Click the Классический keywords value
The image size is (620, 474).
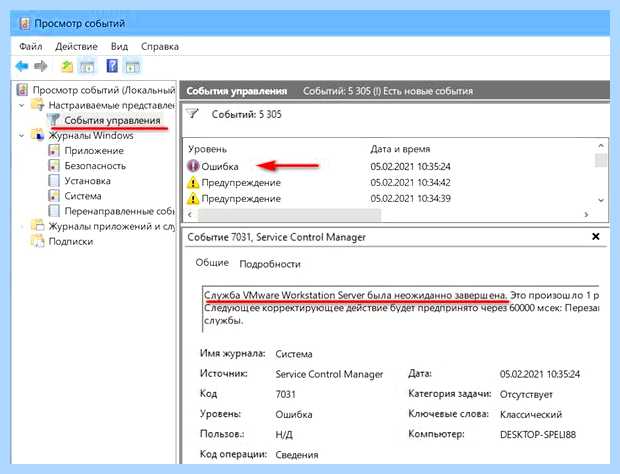(x=531, y=414)
